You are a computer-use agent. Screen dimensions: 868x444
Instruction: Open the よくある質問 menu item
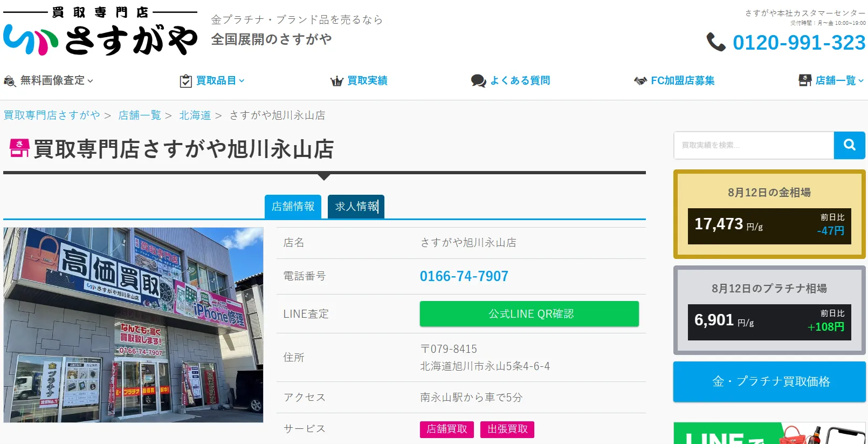[x=520, y=80]
